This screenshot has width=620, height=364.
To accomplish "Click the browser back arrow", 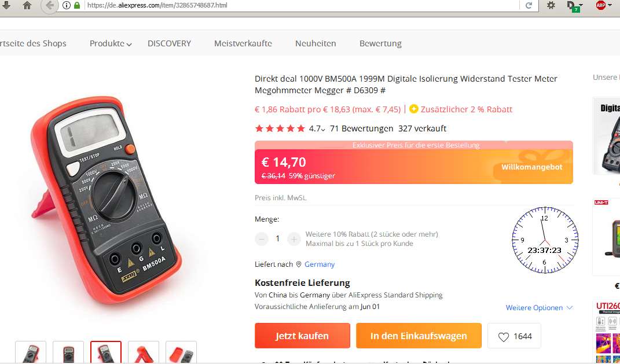I will (x=49, y=6).
